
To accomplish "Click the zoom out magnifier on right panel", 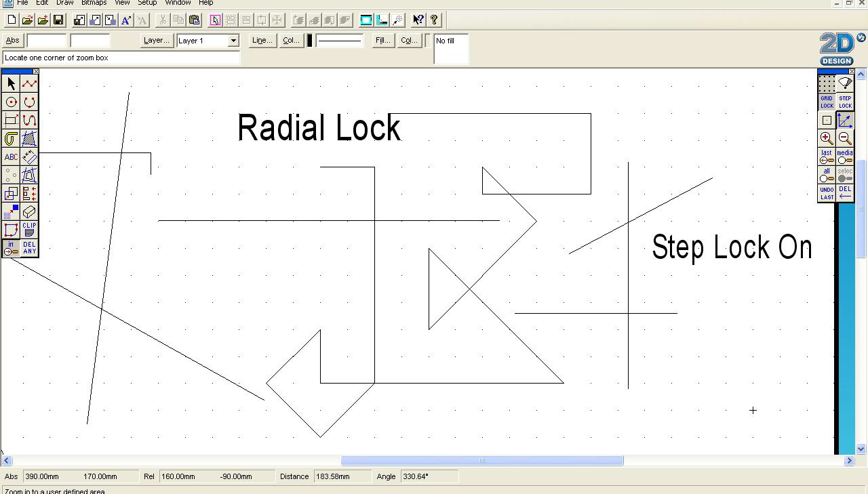I will pos(844,138).
